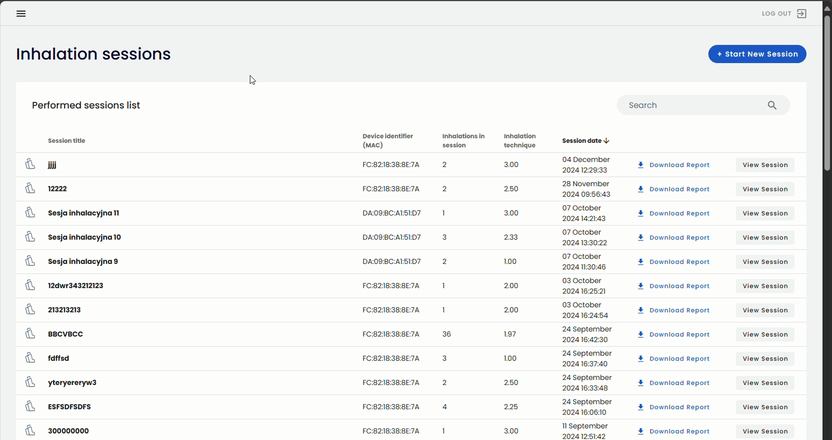Click inhaler icon for 12dwr343212123
Image resolution: width=832 pixels, height=440 pixels.
(30, 285)
